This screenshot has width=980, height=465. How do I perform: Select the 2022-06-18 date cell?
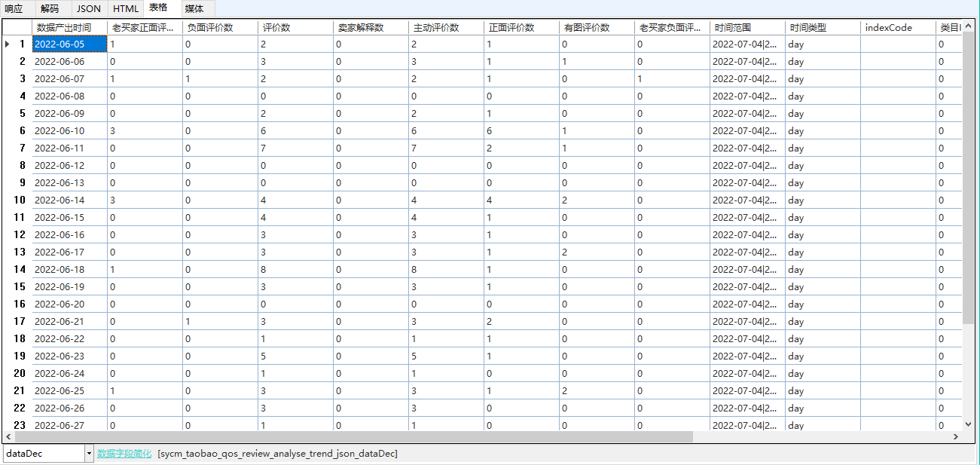tap(69, 270)
